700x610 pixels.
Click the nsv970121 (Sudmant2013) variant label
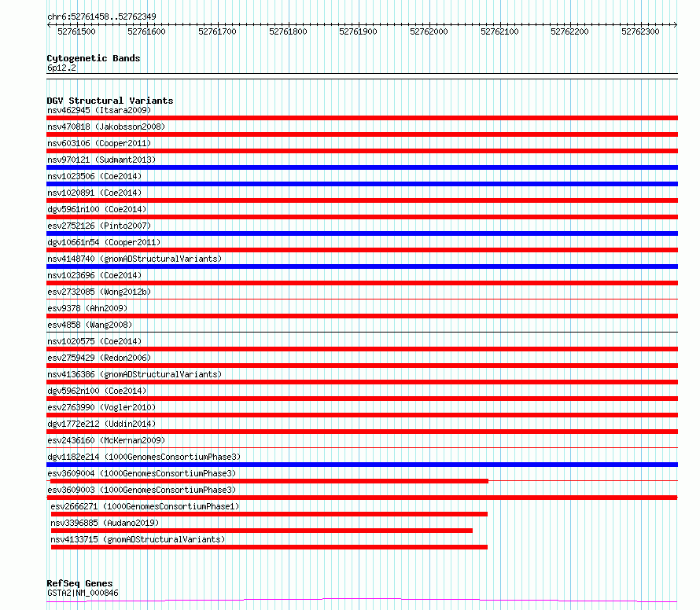click(x=101, y=160)
